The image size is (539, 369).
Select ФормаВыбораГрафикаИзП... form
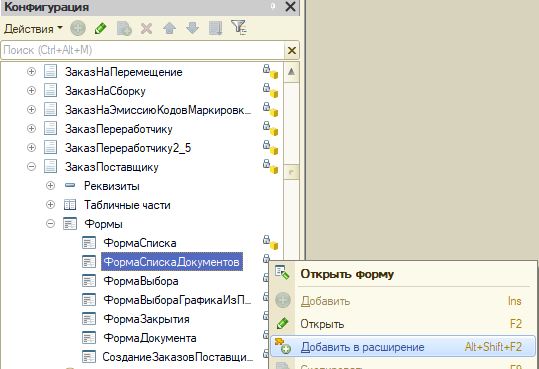(x=177, y=300)
